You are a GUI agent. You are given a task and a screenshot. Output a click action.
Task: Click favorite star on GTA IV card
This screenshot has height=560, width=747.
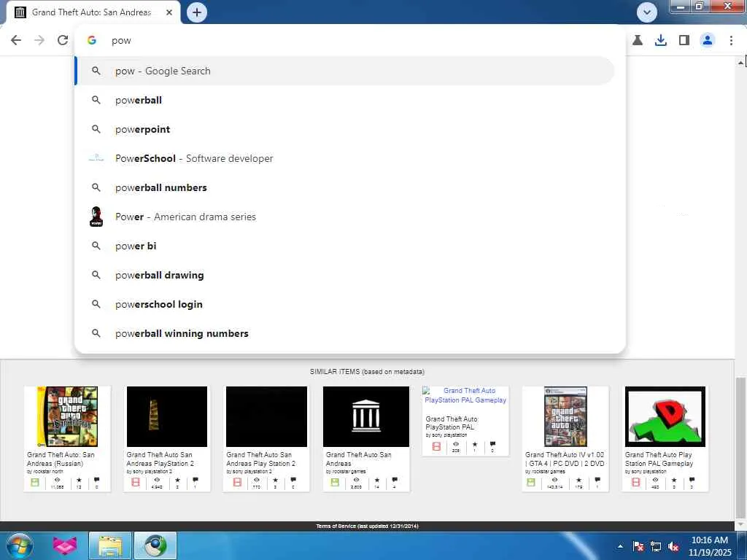coord(578,480)
